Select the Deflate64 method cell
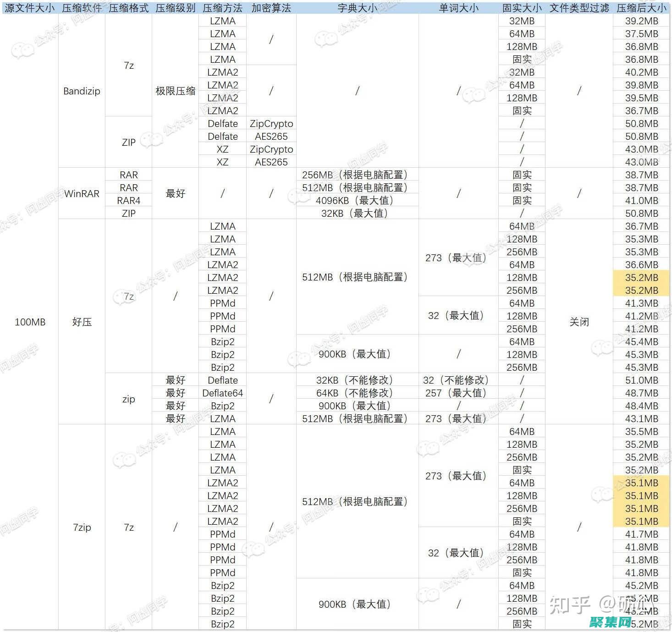This screenshot has width=672, height=632. coord(222,393)
